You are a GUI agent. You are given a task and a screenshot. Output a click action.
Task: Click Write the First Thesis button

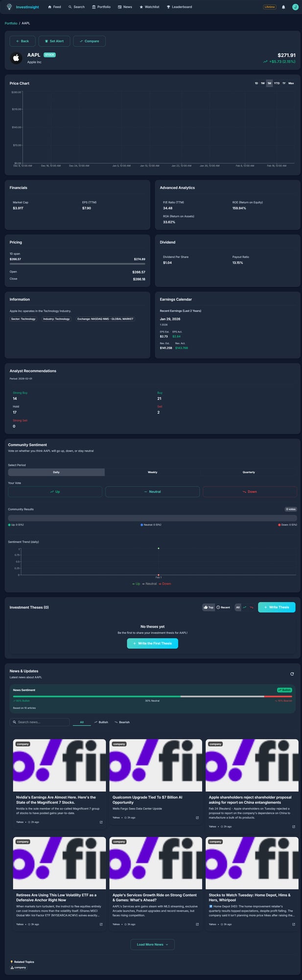(x=152, y=643)
